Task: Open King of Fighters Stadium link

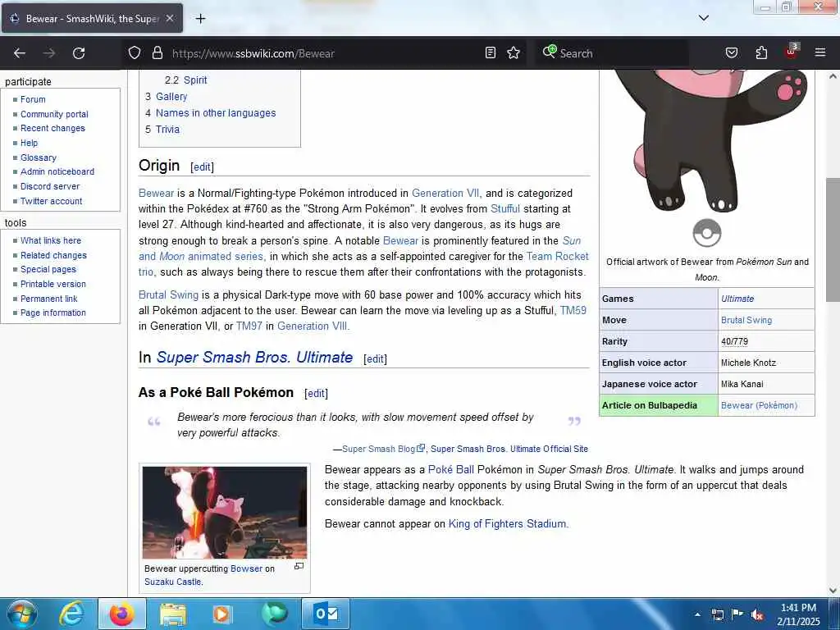Action: (507, 524)
